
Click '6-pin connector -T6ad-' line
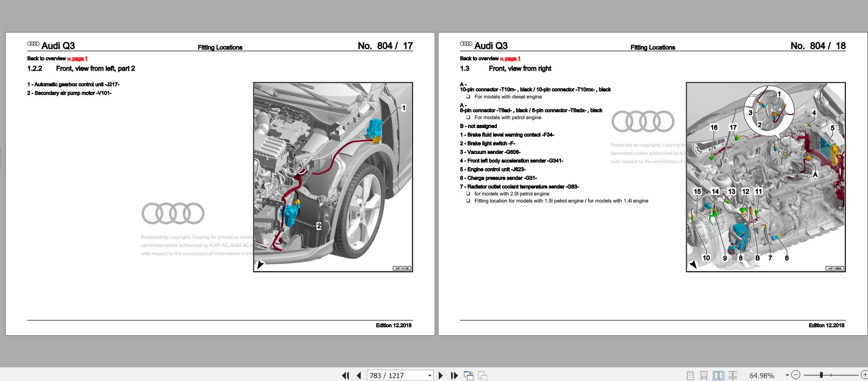[531, 110]
